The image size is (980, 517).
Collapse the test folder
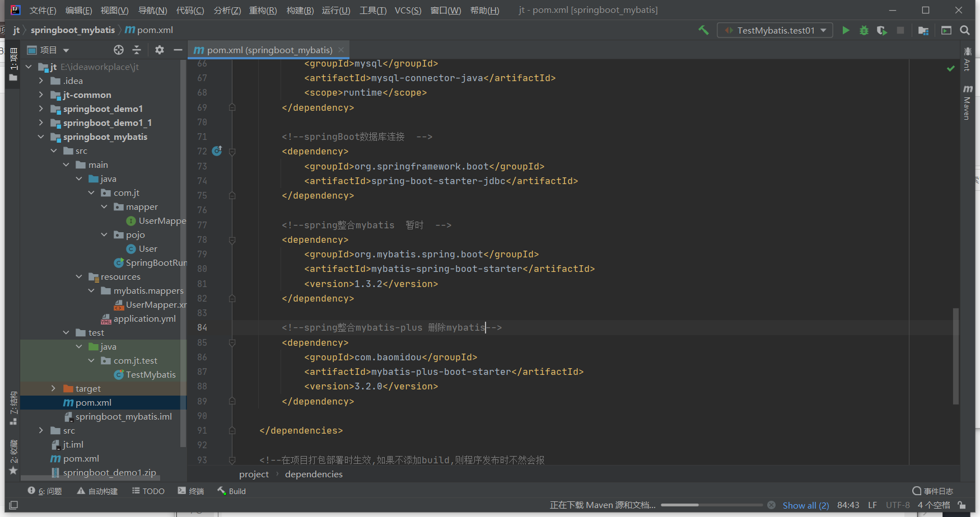click(x=66, y=332)
